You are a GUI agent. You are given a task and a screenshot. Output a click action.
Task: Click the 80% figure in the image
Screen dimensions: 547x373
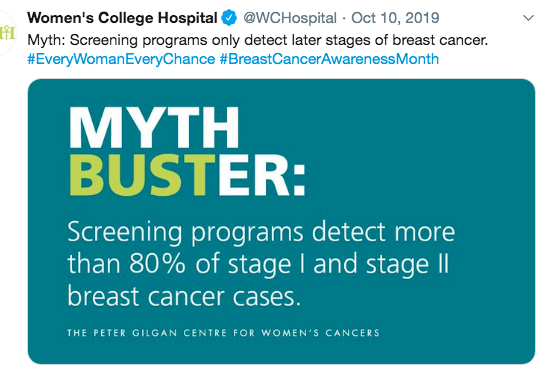[157, 264]
